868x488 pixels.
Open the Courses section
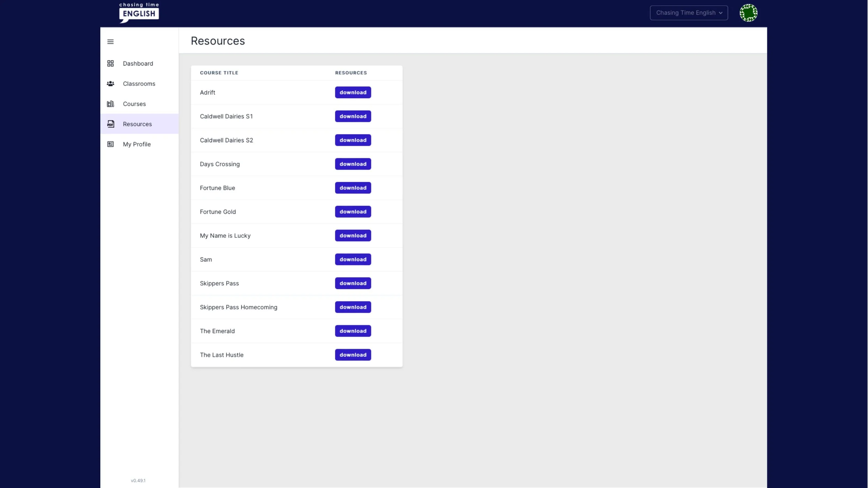coord(134,104)
